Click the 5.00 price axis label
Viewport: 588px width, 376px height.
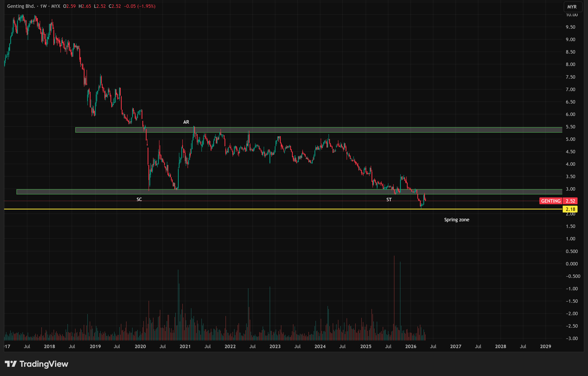coord(570,139)
